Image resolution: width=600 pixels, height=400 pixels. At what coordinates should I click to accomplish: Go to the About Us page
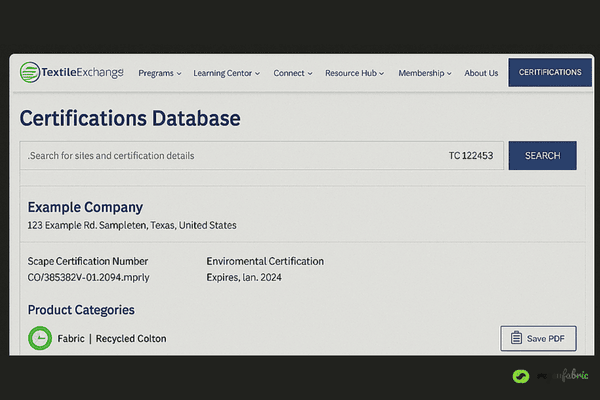point(481,73)
